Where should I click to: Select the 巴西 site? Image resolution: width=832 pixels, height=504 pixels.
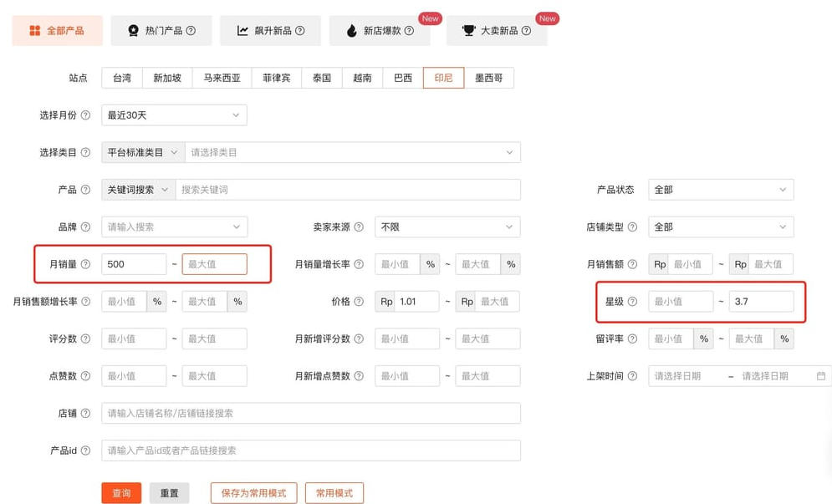pyautogui.click(x=403, y=78)
